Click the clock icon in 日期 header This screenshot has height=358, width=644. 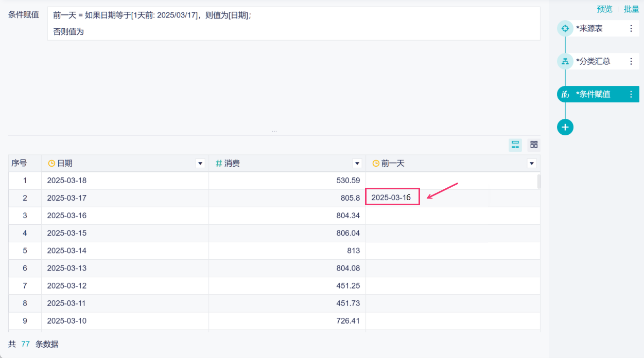pyautogui.click(x=51, y=164)
